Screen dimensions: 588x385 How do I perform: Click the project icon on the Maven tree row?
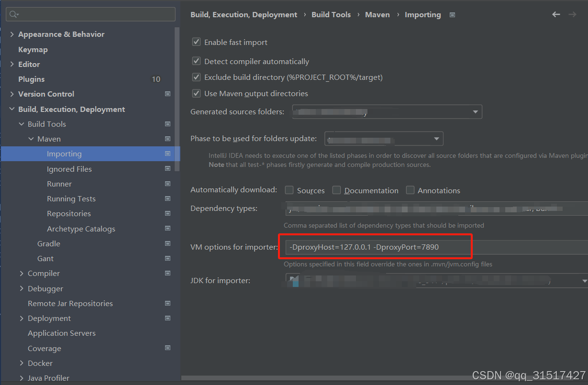point(167,139)
